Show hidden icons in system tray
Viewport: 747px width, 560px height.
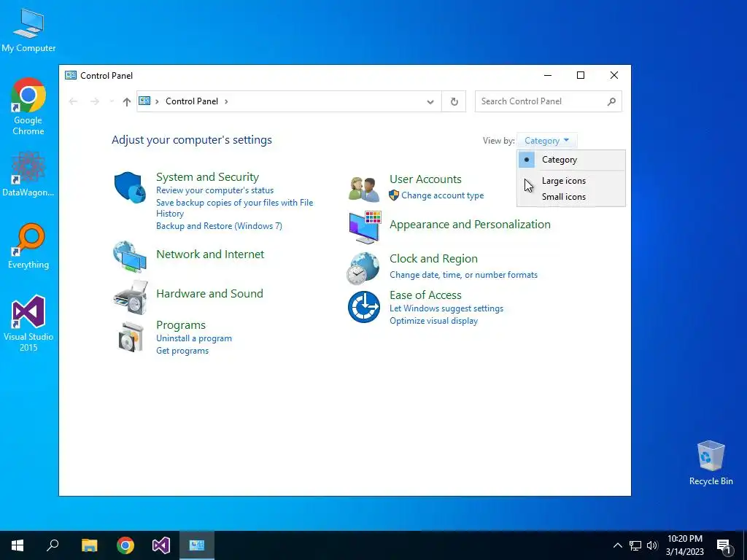pyautogui.click(x=617, y=545)
